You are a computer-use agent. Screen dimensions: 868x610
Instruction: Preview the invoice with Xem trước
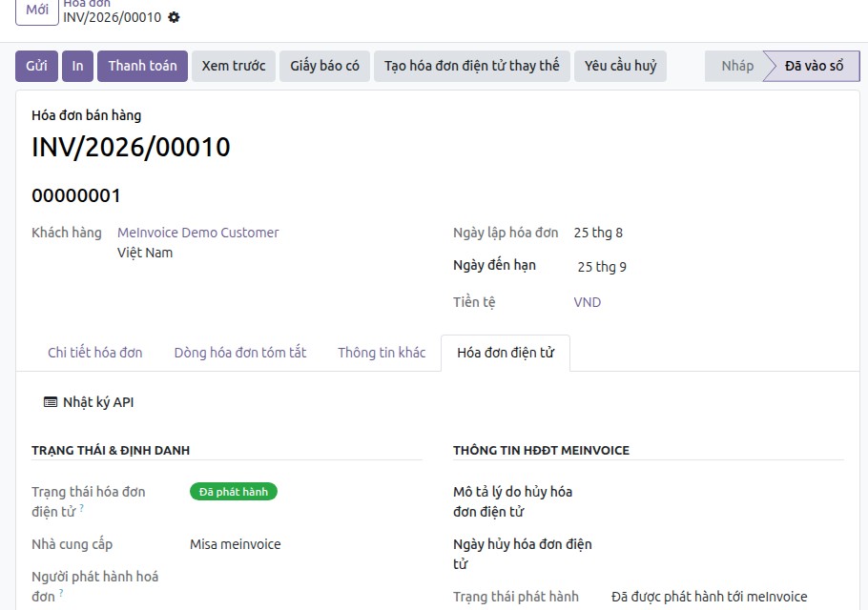click(x=234, y=66)
